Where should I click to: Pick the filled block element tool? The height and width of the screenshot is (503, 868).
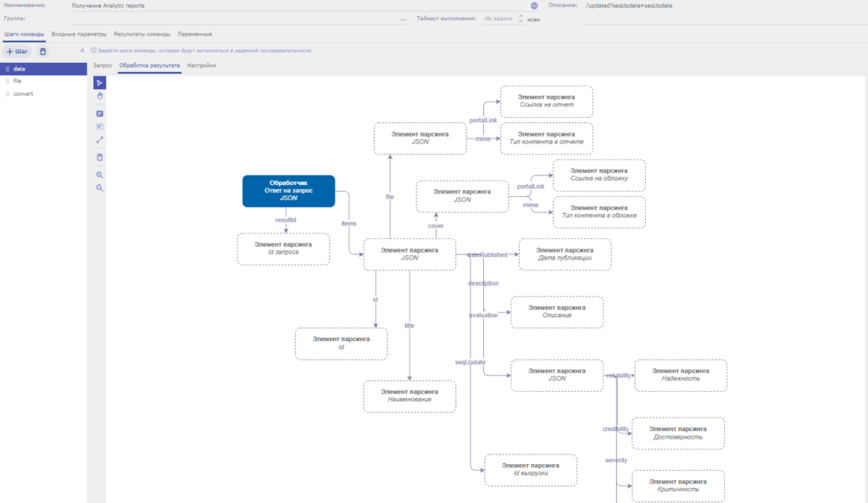[99, 114]
